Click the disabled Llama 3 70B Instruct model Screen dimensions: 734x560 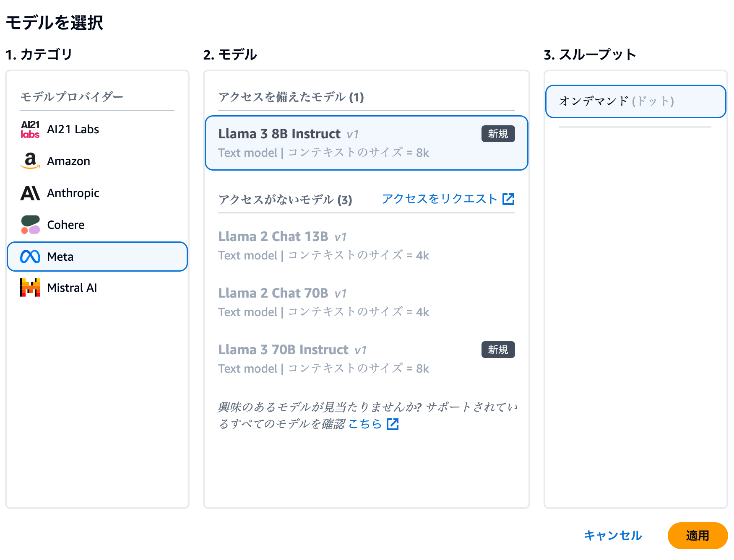coord(367,359)
